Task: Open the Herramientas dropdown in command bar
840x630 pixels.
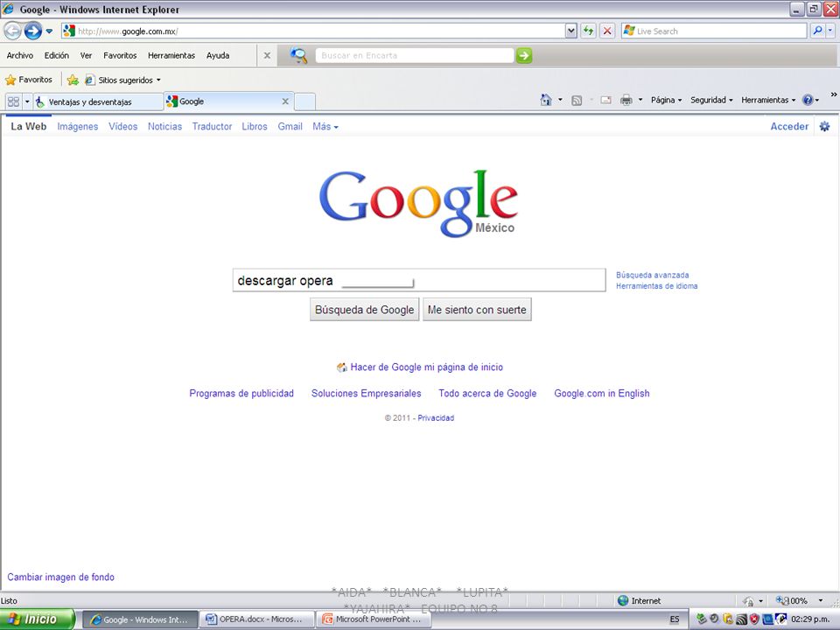Action: [768, 100]
